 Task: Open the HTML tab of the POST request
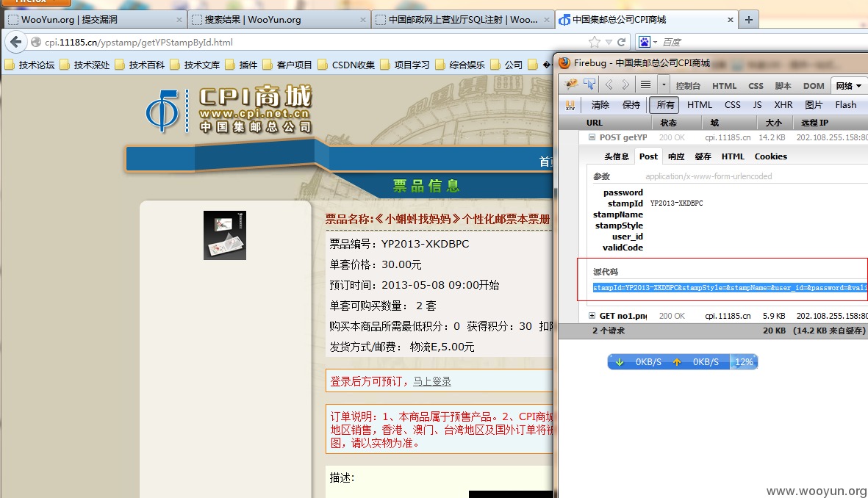(733, 156)
